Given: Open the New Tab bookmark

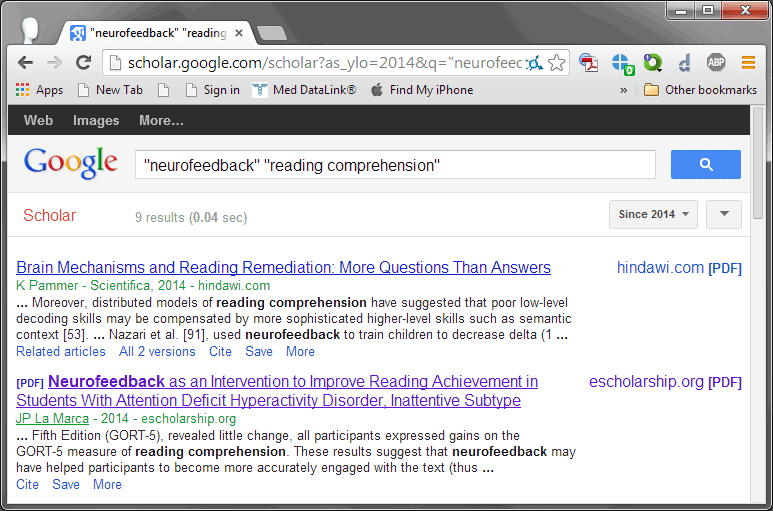Looking at the screenshot, I should pyautogui.click(x=110, y=90).
